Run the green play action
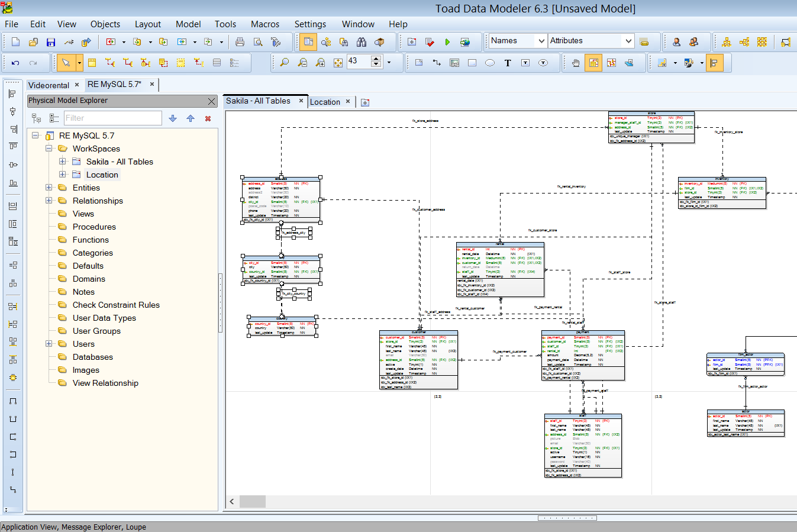797x532 pixels. pyautogui.click(x=447, y=42)
